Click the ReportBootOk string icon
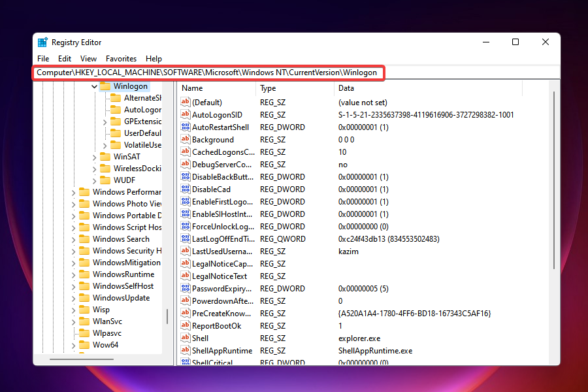588x392 pixels. click(186, 325)
